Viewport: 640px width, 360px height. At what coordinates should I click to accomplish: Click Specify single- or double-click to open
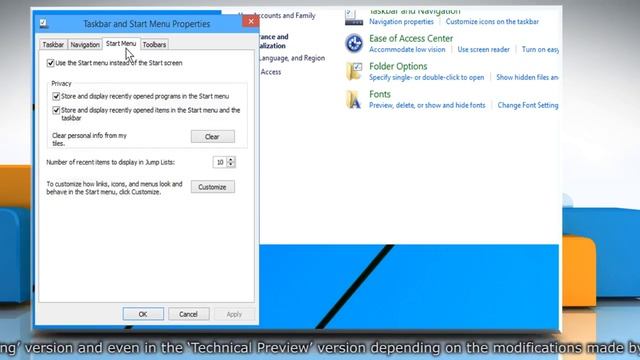click(427, 77)
